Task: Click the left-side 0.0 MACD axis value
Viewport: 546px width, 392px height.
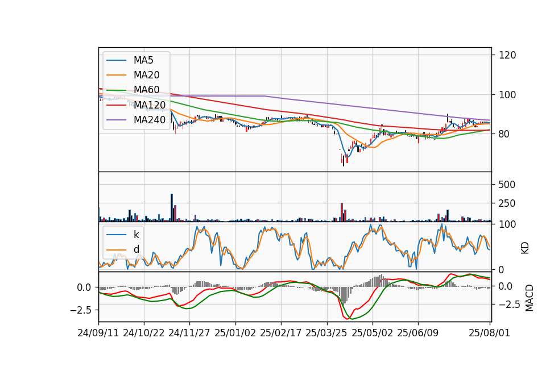Action: tap(84, 287)
